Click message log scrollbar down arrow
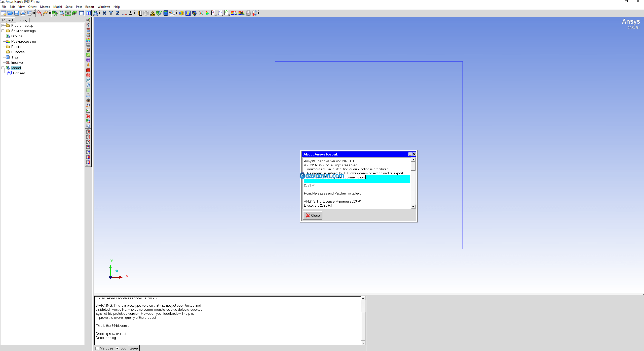Screen dimensions: 644x351 363,343
